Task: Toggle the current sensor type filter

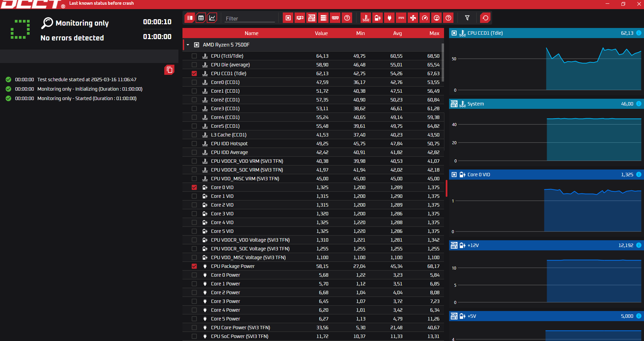Action: click(401, 18)
